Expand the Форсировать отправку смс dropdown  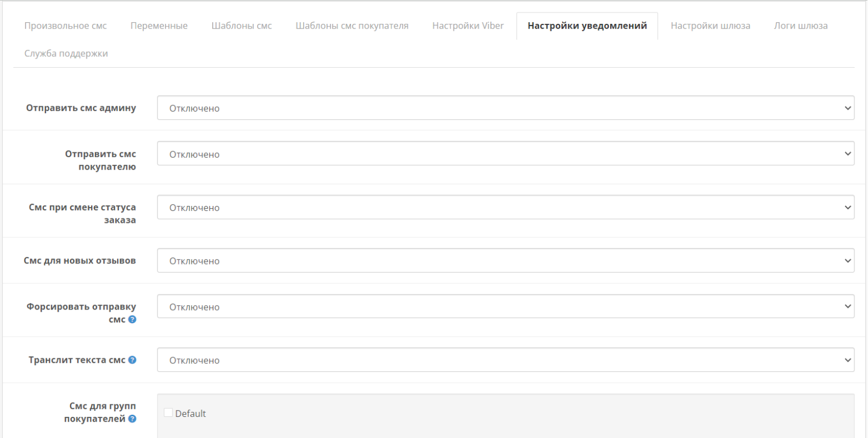pyautogui.click(x=506, y=306)
